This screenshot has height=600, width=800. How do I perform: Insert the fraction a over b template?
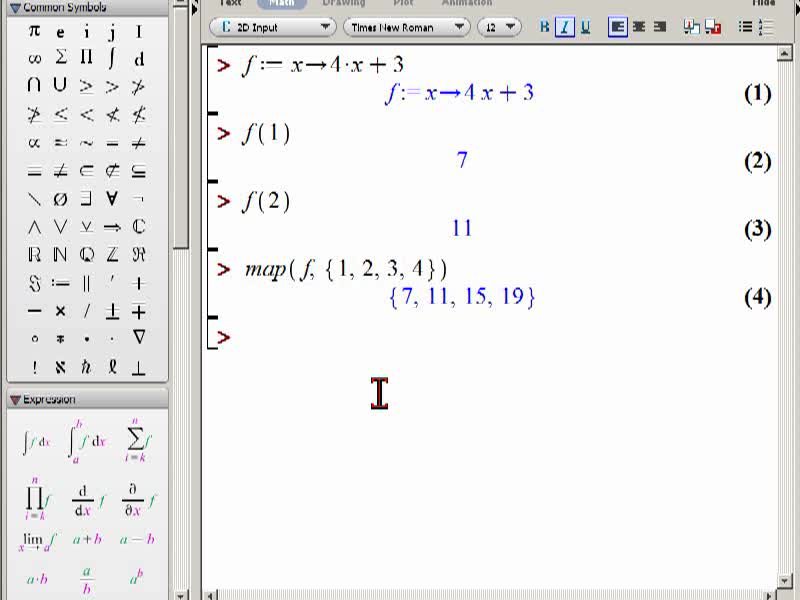[x=87, y=580]
